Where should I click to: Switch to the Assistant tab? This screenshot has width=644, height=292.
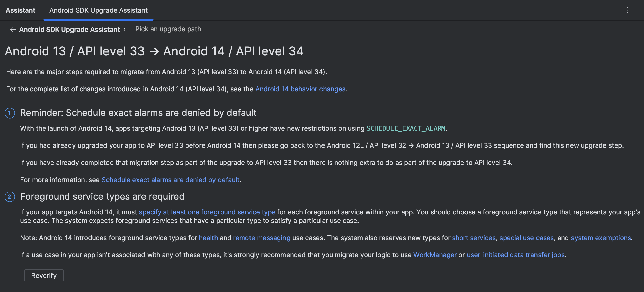click(x=20, y=10)
